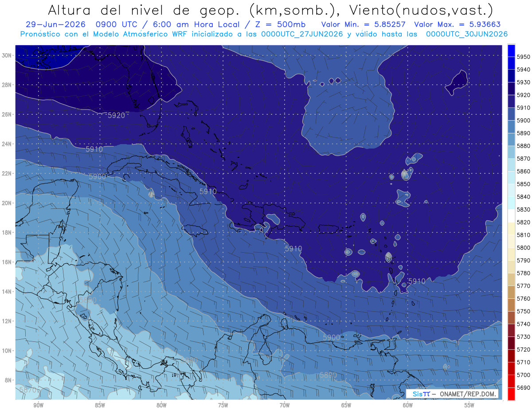Click the '30N' latitude axis label

(x=7, y=55)
